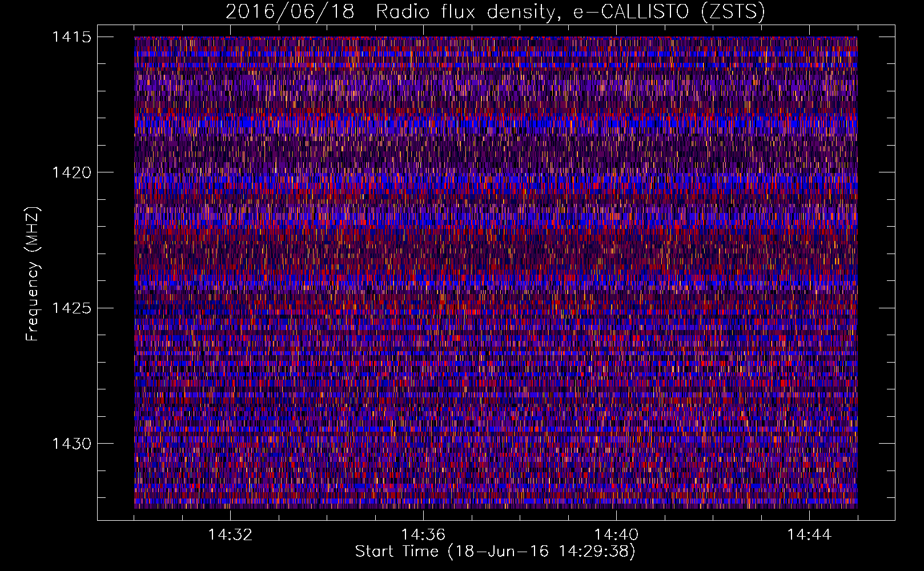Select the 1415 frequency axis label
924x571 pixels.
(71, 37)
